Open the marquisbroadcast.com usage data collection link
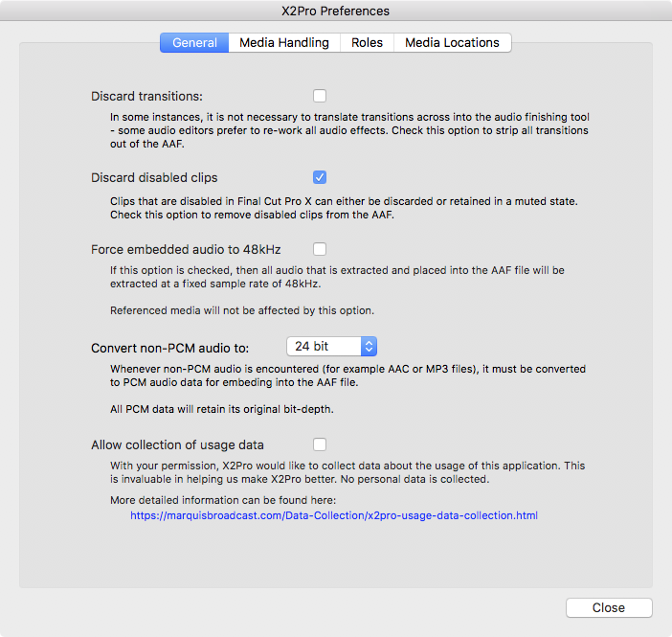Image resolution: width=672 pixels, height=637 pixels. (334, 515)
